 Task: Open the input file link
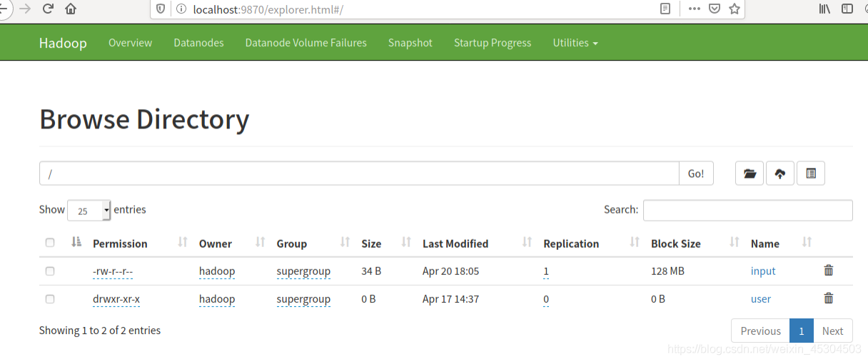[x=763, y=271]
